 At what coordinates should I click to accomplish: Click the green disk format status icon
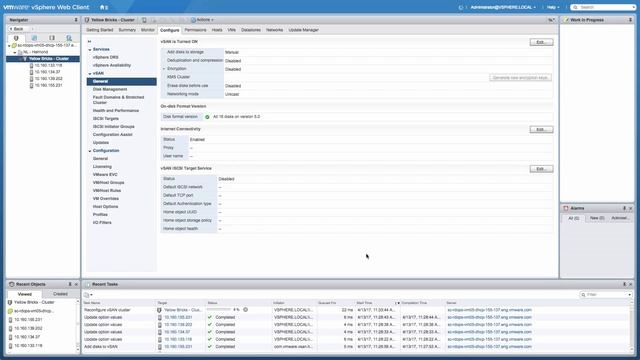click(207, 117)
